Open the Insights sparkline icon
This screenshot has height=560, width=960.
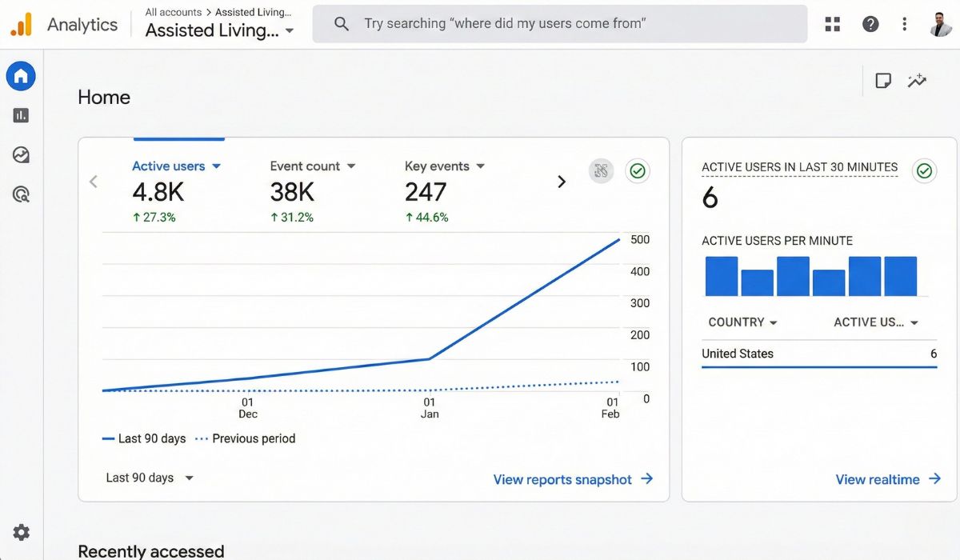(917, 81)
